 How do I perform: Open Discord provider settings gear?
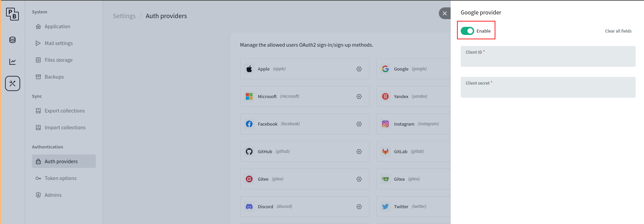[359, 207]
